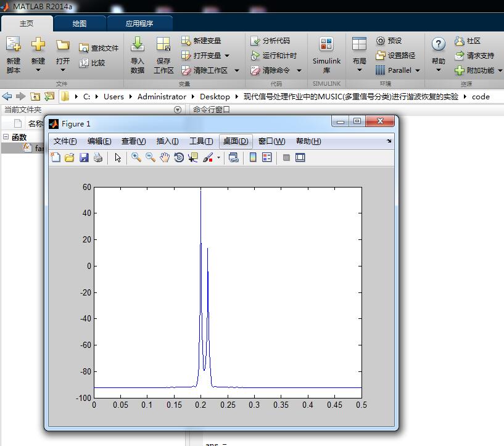Viewport: 504px width, 446px height.
Task: Create a new variable (新建变量)
Action: click(x=201, y=41)
